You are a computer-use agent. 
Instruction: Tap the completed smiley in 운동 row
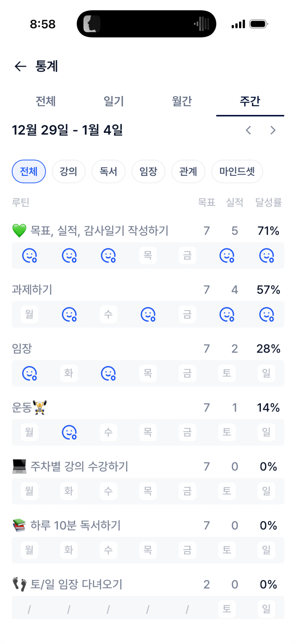[x=69, y=432]
